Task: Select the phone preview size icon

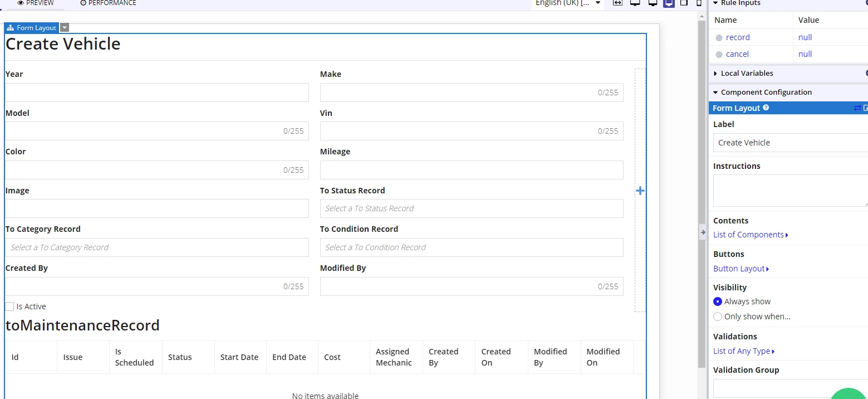Action: point(699,3)
